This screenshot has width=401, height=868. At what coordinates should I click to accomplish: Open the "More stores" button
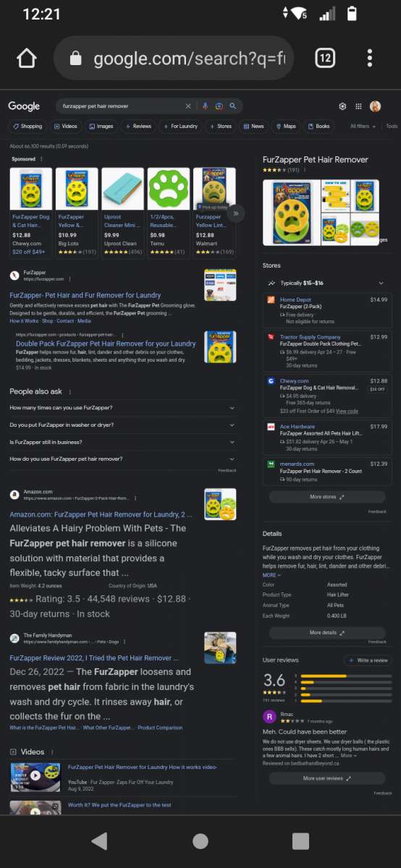pos(326,497)
